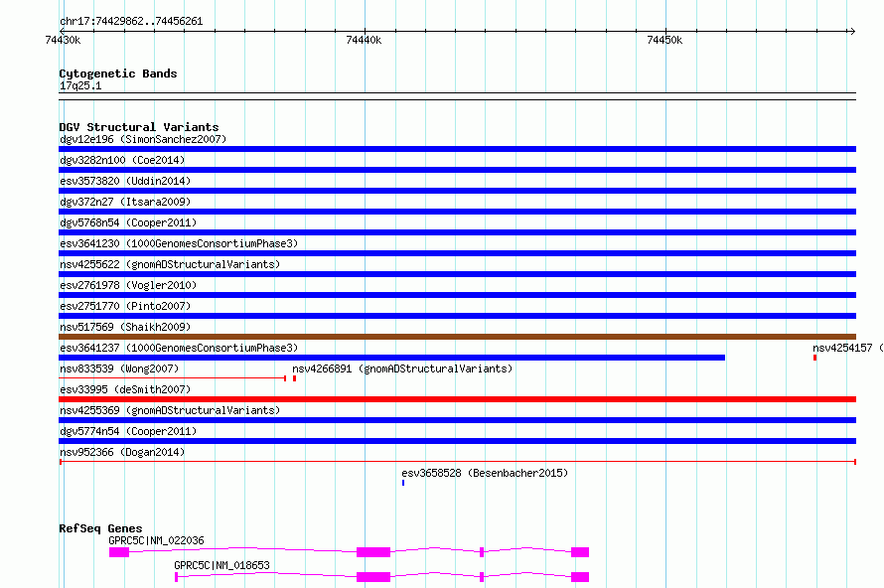Image resolution: width=884 pixels, height=588 pixels.
Task: Click the blue bar under esv3641230
Action: pyautogui.click(x=457, y=253)
